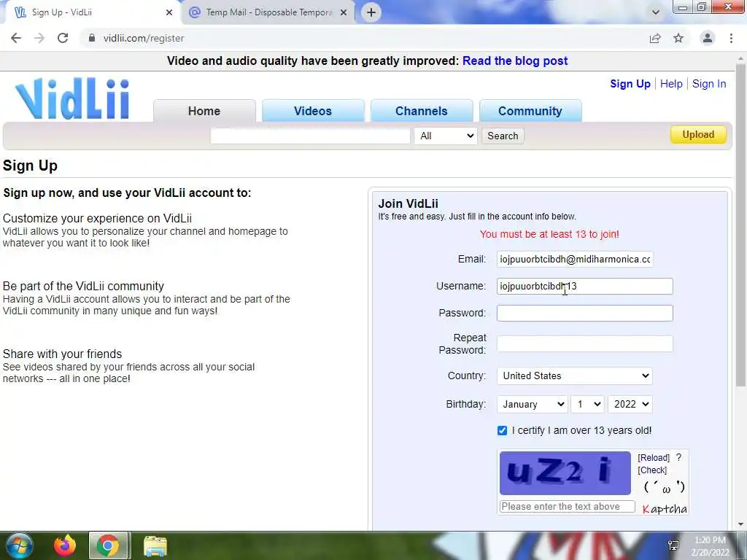Click the VidLii logo
Image resolution: width=747 pixels, height=560 pixels.
tap(72, 98)
